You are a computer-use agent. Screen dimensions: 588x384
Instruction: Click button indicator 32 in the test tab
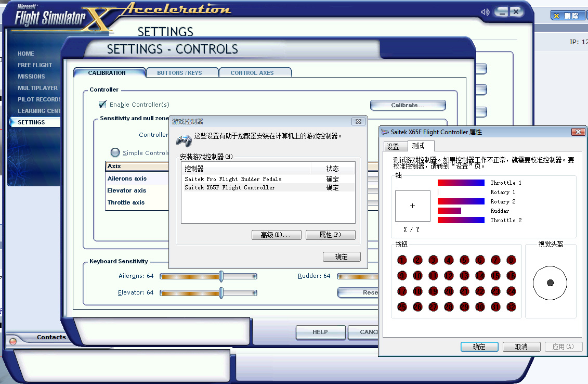pos(511,307)
